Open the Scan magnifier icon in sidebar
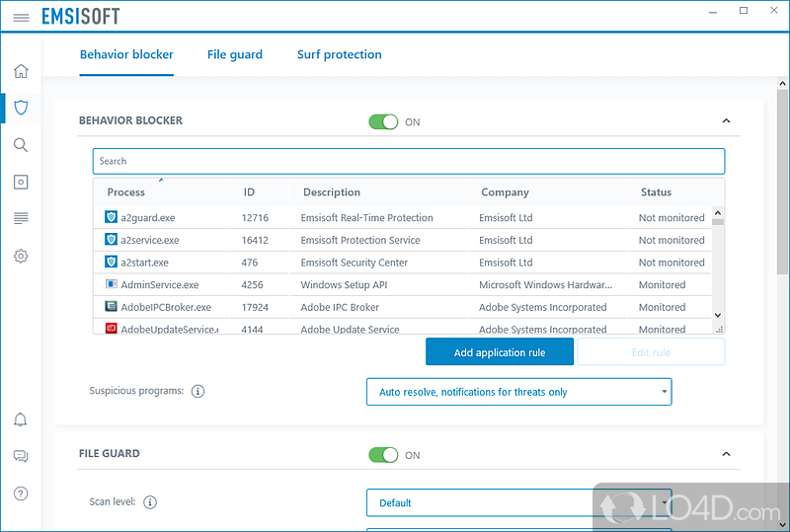 click(21, 145)
